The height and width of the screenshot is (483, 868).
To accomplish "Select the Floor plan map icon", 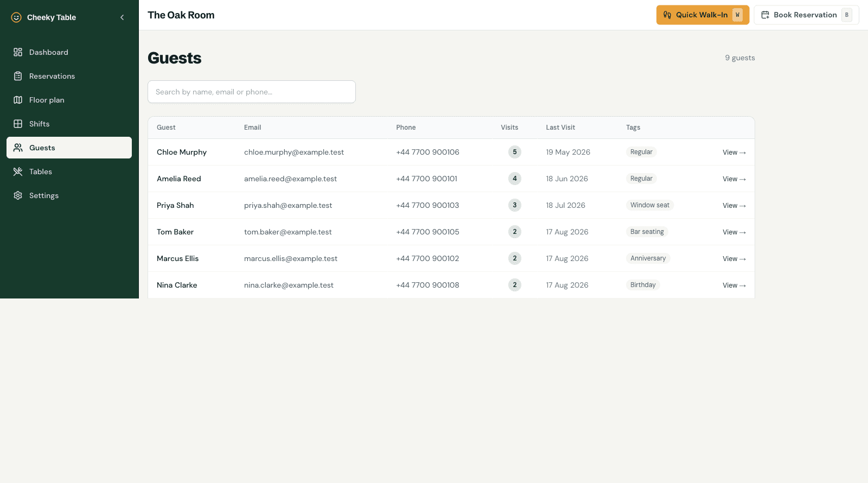I will tap(18, 100).
